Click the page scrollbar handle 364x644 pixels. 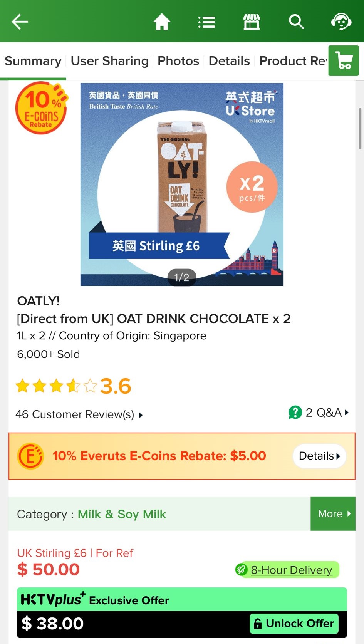360,129
